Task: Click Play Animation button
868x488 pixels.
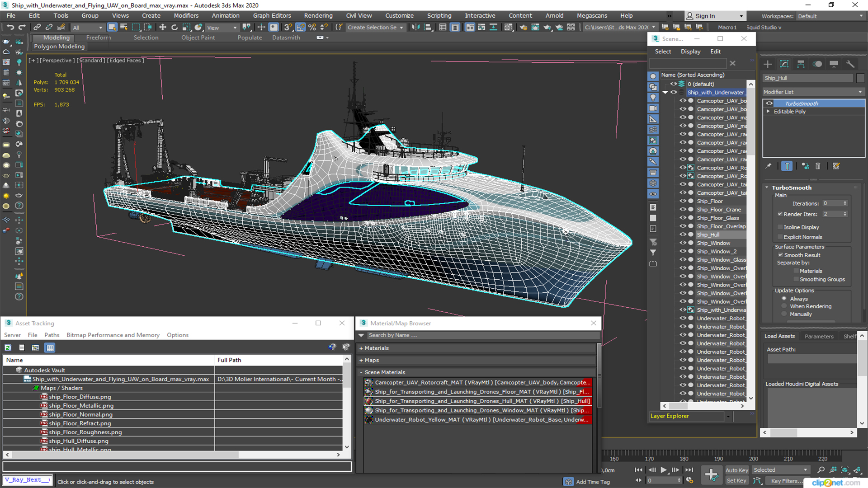Action: click(x=663, y=470)
